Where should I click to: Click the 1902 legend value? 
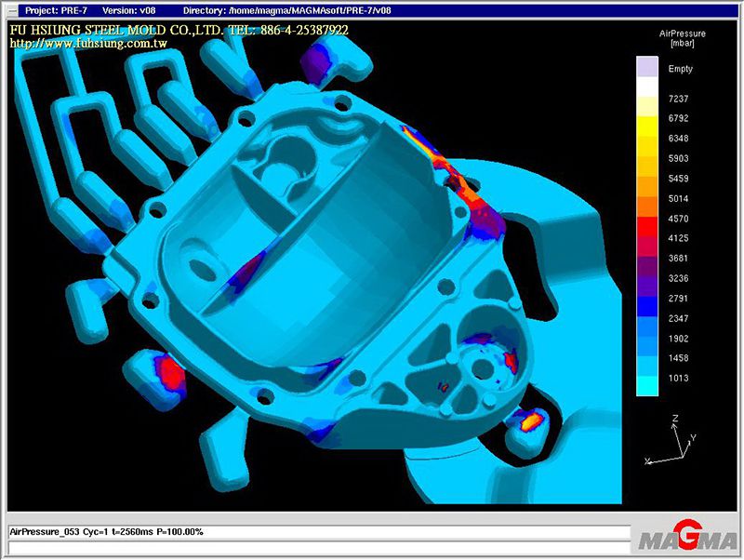pos(678,339)
